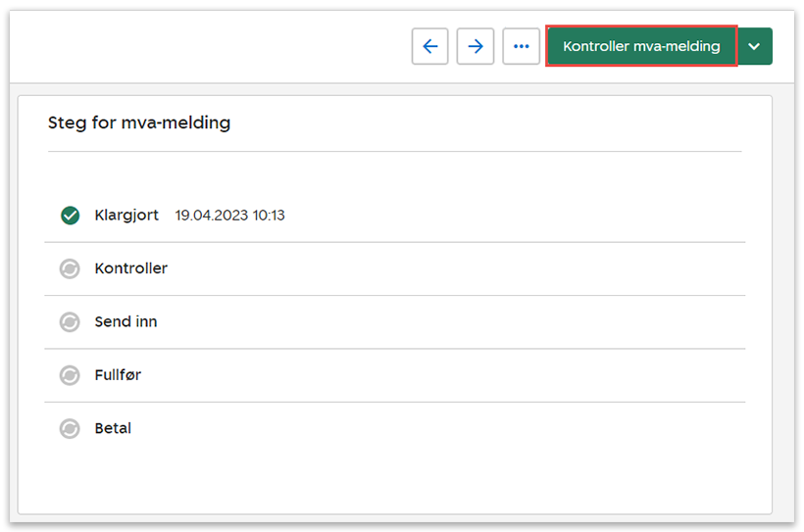Click the Steg for mva-melding heading
The width and height of the screenshot is (804, 532).
pyautogui.click(x=139, y=123)
